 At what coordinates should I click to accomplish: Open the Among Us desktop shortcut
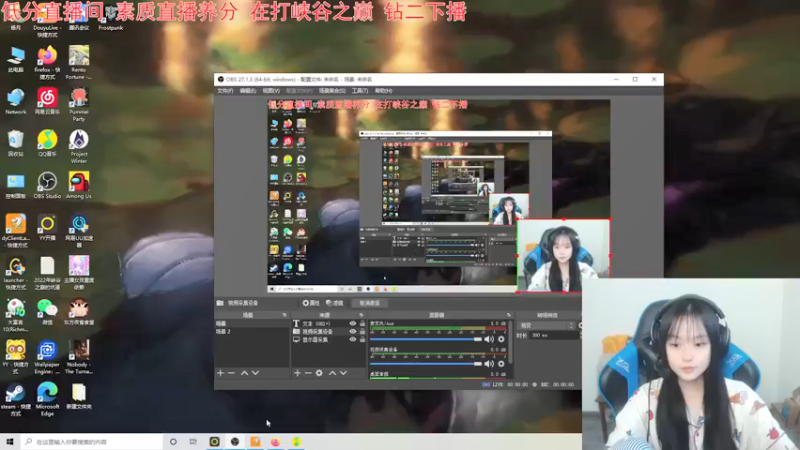point(79,186)
